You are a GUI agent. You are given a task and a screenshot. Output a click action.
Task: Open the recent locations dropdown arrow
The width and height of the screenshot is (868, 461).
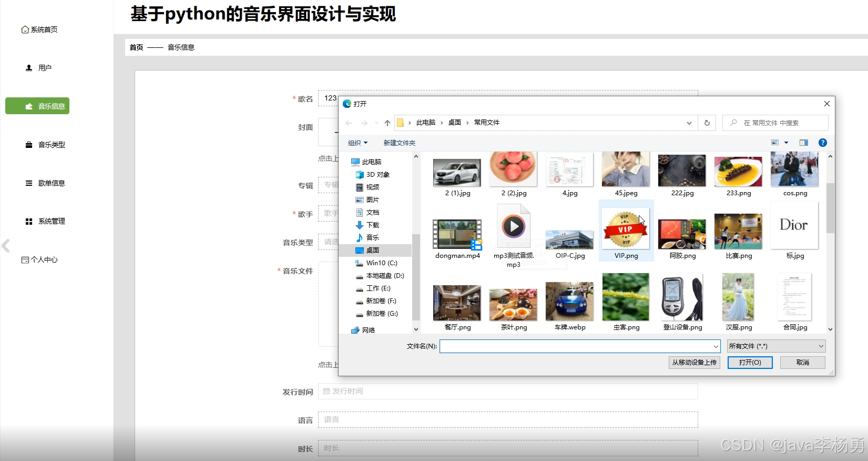pyautogui.click(x=376, y=123)
